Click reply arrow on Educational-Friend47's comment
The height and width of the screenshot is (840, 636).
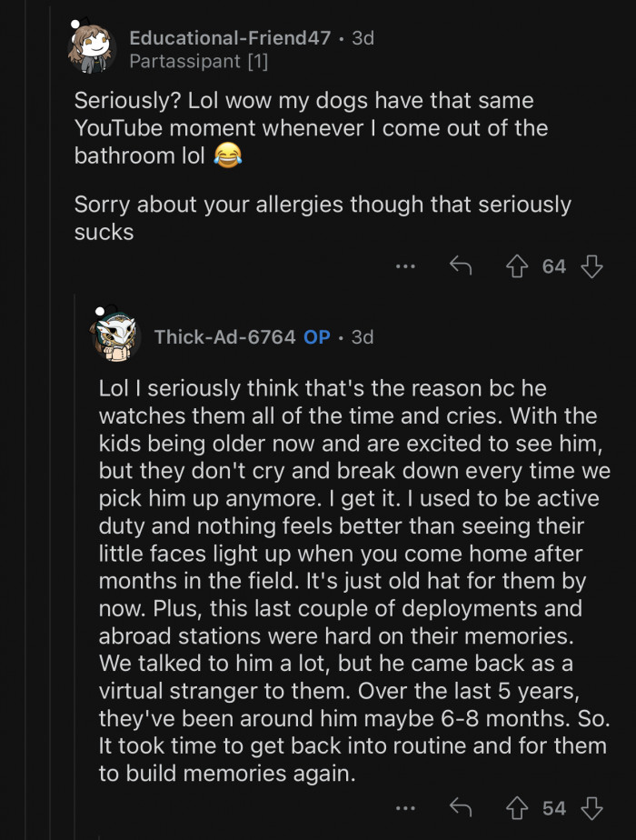[461, 266]
